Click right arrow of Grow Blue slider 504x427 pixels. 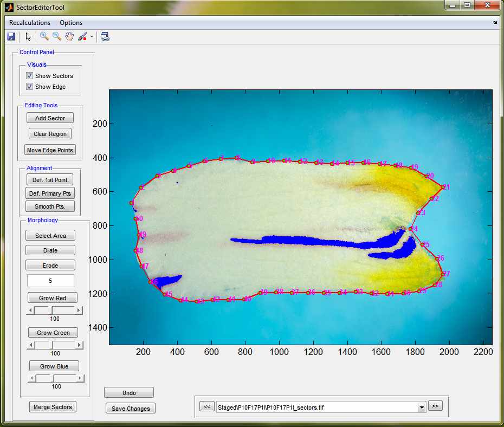81,378
